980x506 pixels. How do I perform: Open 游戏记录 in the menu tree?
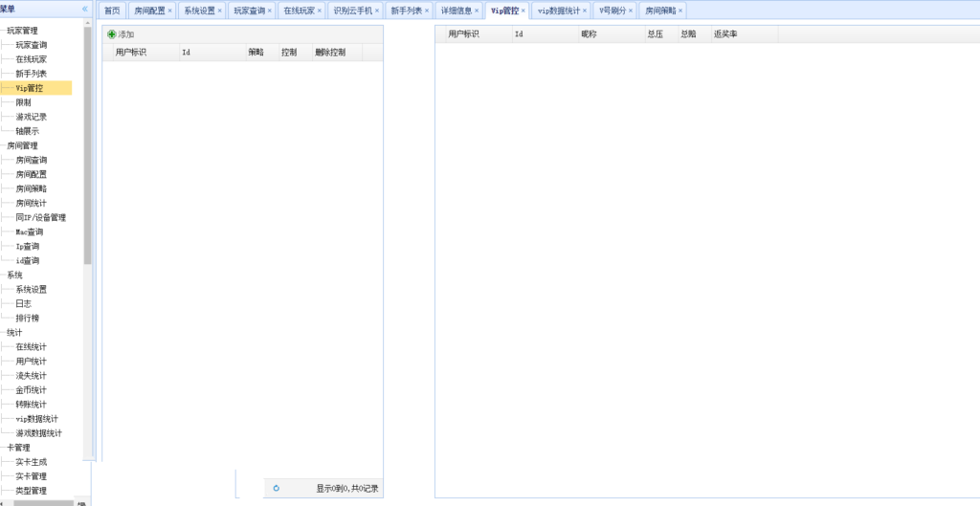pyautogui.click(x=32, y=117)
